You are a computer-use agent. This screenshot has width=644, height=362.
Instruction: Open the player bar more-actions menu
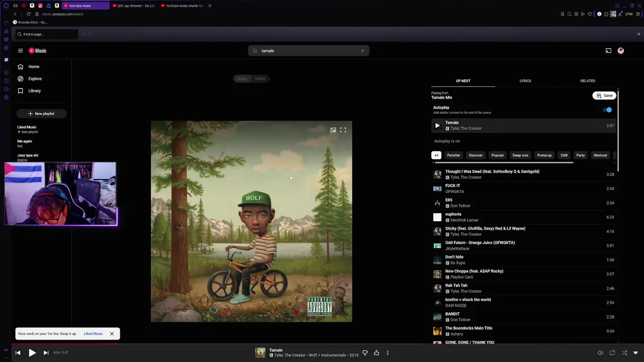coord(387,353)
